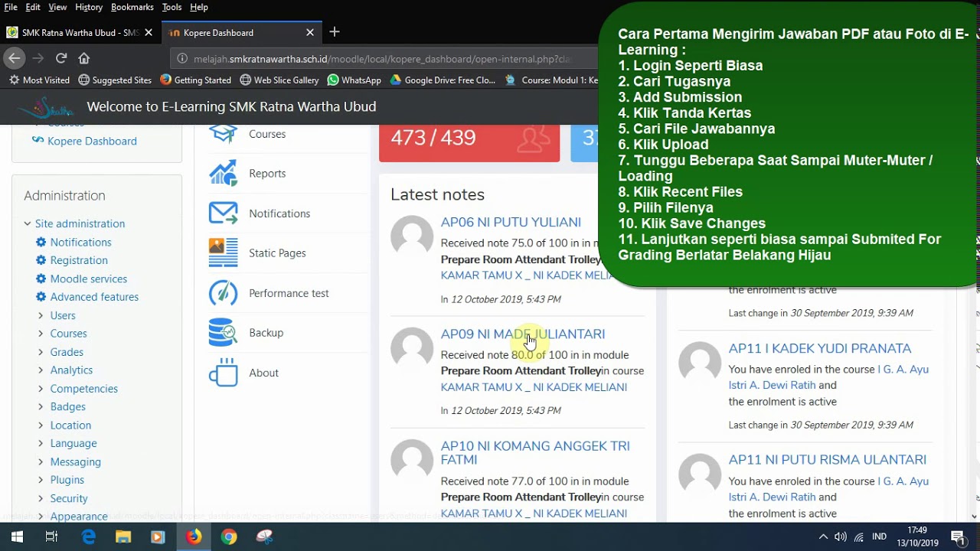This screenshot has width=980, height=551.
Task: Expand the Analytics tree node
Action: 41,370
